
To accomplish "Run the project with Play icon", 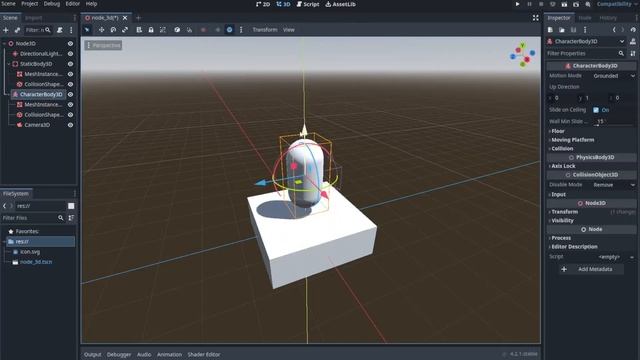I will pyautogui.click(x=518, y=4).
